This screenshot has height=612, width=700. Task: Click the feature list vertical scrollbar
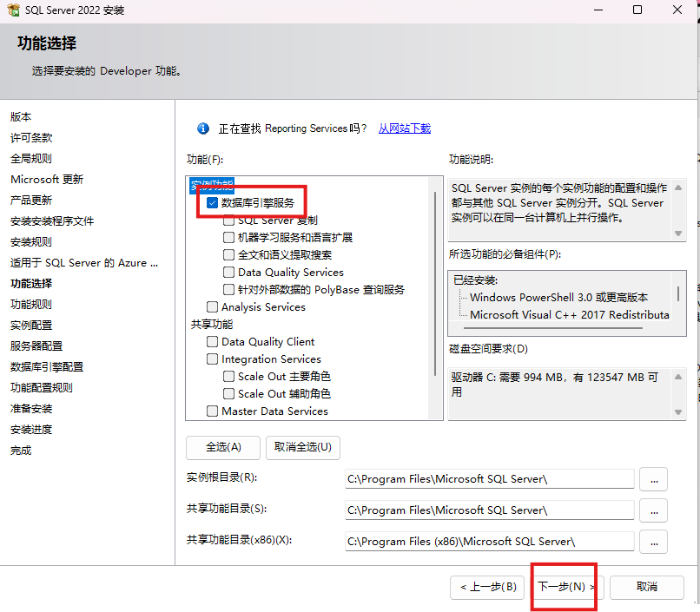(x=435, y=278)
